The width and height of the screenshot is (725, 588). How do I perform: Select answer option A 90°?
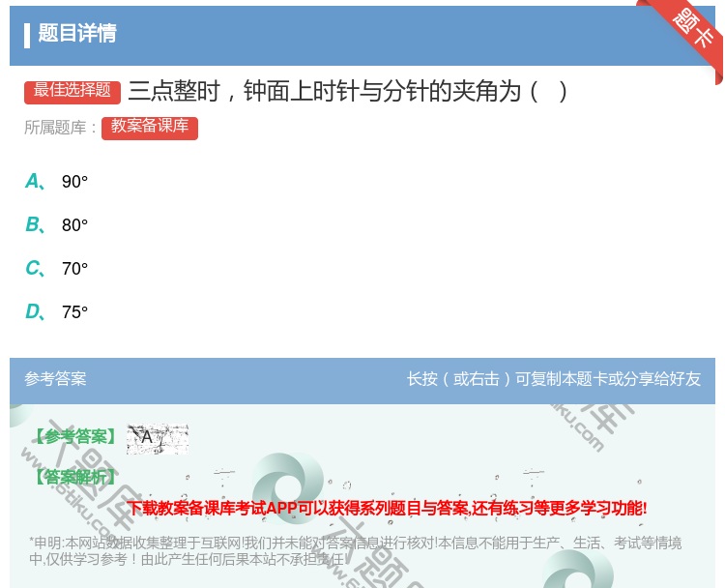(56, 182)
